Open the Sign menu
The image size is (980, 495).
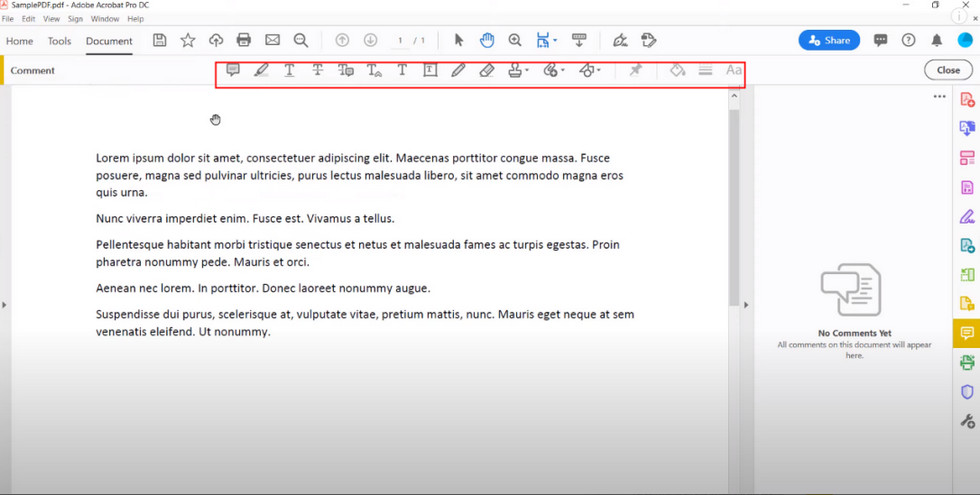pos(75,19)
